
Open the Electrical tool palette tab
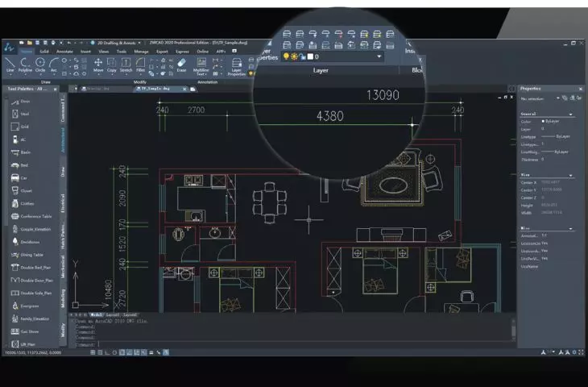tap(63, 203)
